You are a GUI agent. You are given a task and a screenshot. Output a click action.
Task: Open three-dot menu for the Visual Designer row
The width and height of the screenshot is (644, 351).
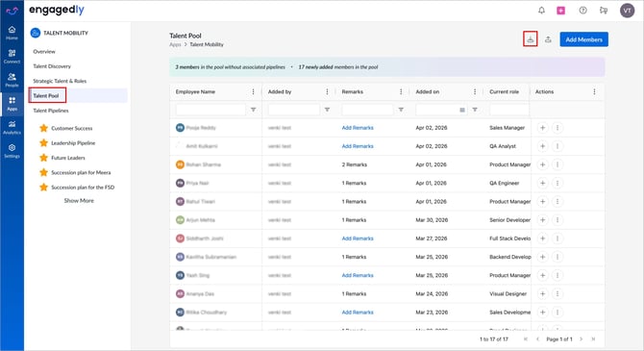click(x=557, y=294)
